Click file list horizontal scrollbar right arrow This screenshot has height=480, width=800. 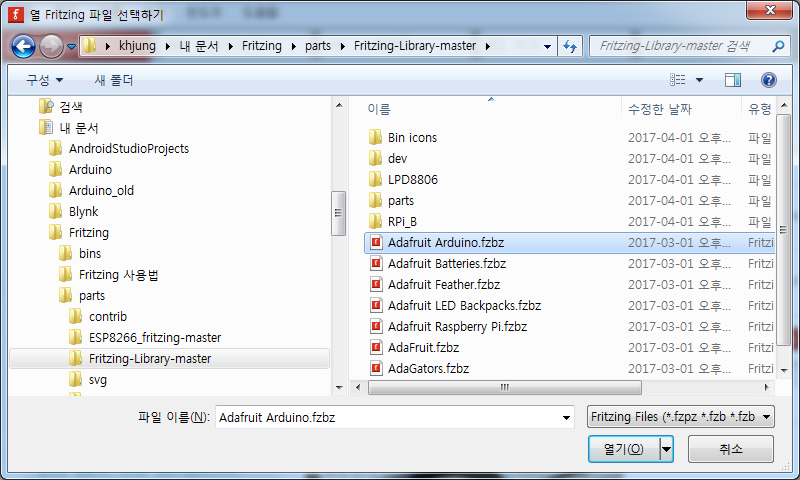click(766, 388)
